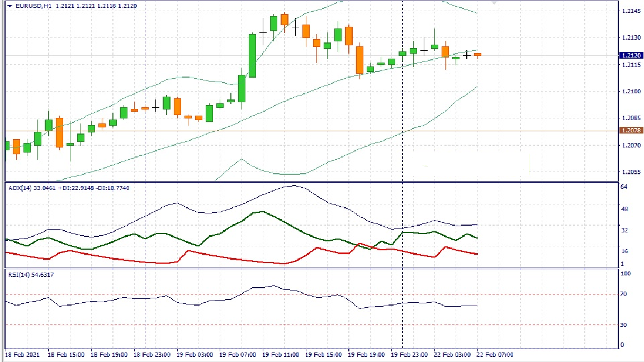644x362 pixels.
Task: Click the last orange candle at 22 Feb 07:00
Action: pyautogui.click(x=478, y=54)
